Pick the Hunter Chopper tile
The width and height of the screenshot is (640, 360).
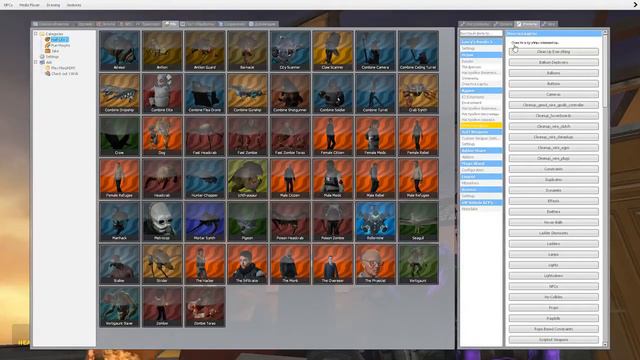(x=205, y=179)
